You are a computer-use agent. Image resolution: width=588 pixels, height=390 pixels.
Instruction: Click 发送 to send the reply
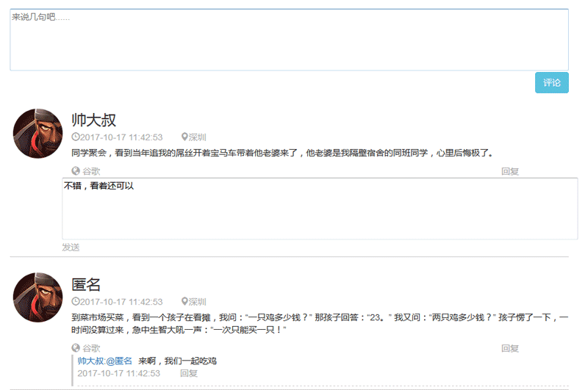71,248
